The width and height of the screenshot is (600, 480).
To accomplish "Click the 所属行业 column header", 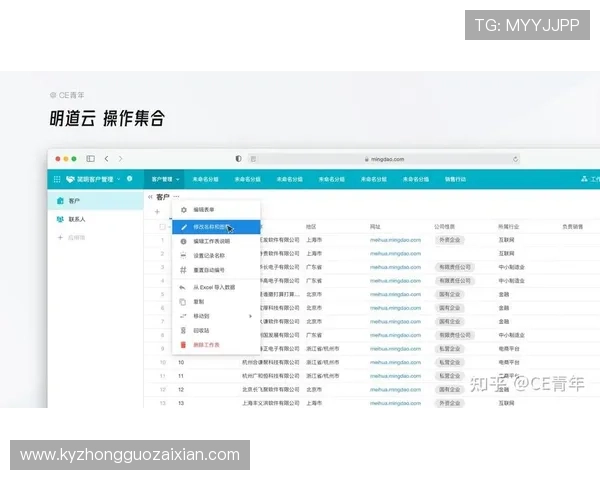I will tap(509, 227).
